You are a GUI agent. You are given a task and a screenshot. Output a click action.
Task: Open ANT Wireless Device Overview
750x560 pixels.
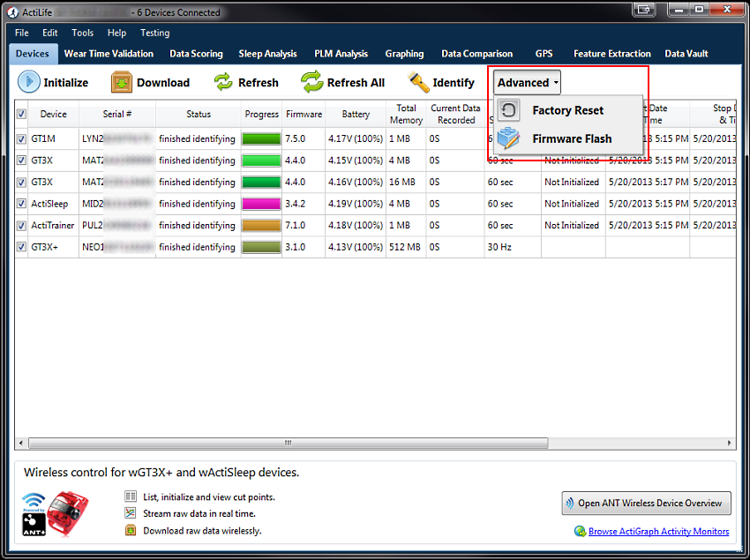pyautogui.click(x=646, y=504)
